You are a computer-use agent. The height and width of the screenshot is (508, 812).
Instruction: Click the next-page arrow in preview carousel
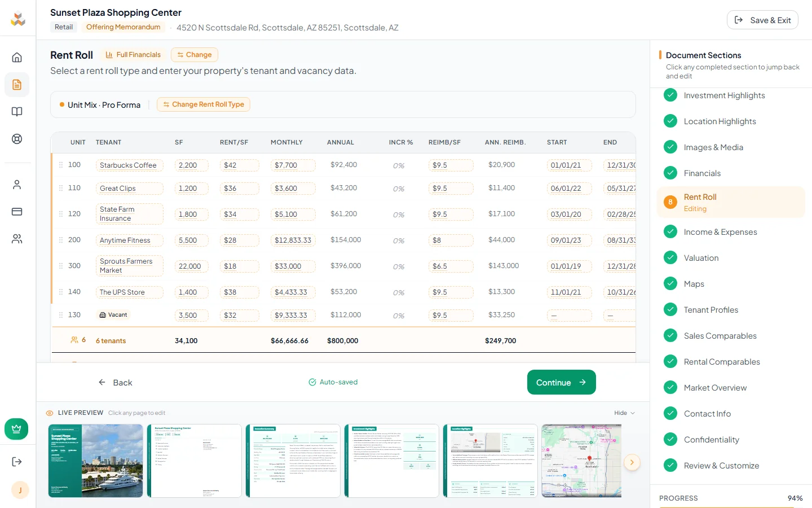coord(632,462)
